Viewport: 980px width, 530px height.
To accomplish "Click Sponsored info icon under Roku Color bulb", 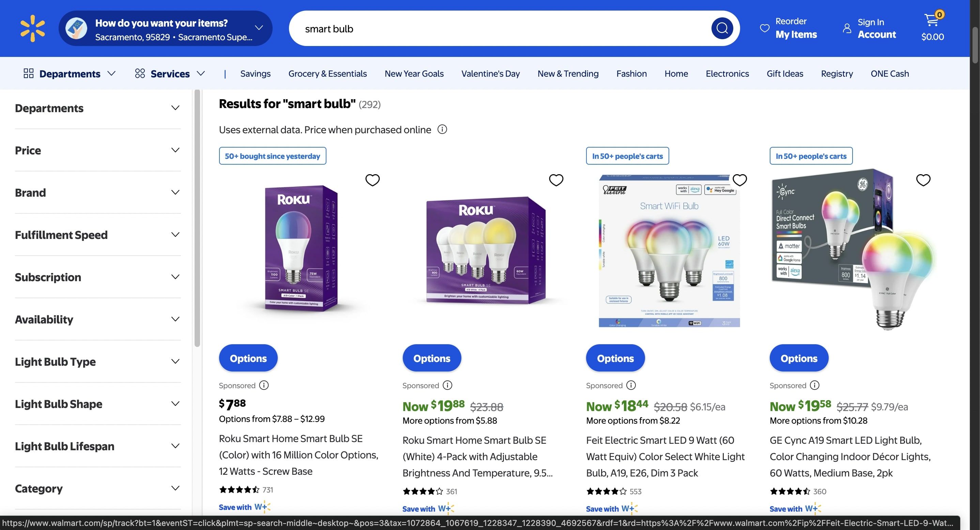I will click(x=264, y=385).
